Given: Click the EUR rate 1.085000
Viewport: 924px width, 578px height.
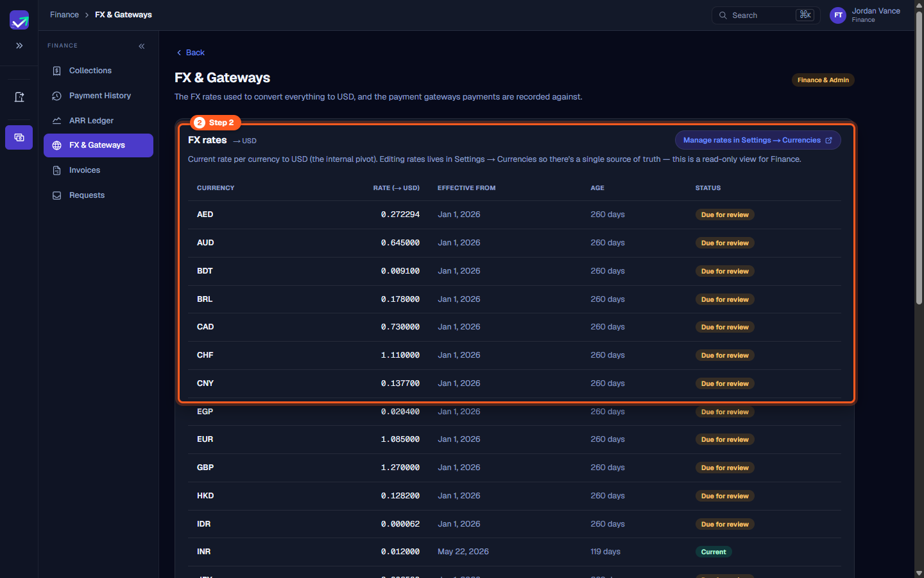Looking at the screenshot, I should click(x=400, y=439).
